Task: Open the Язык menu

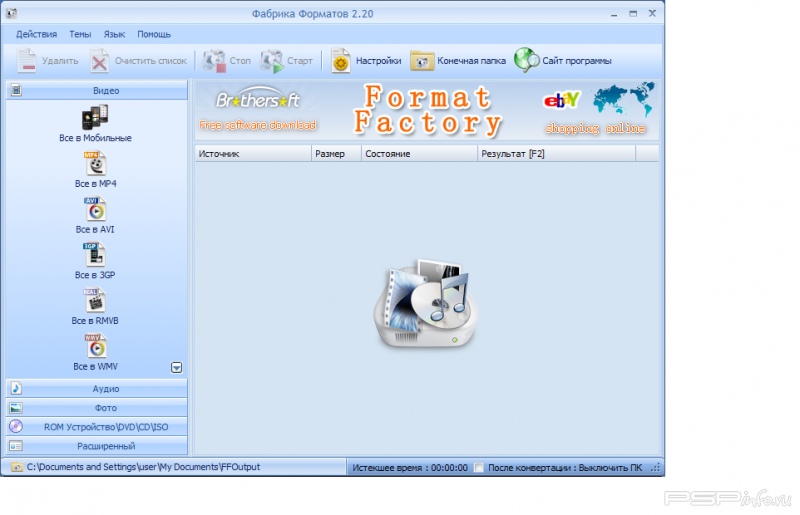Action: (x=114, y=34)
